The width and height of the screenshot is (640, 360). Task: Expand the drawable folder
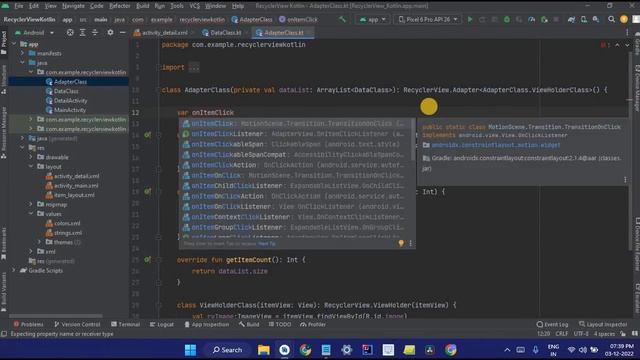[31, 157]
